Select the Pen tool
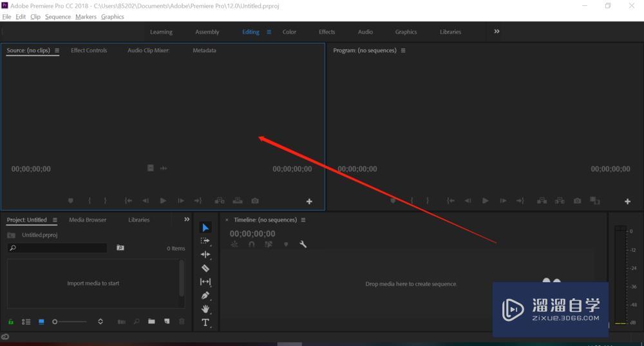Image resolution: width=644 pixels, height=346 pixels. coord(205,296)
